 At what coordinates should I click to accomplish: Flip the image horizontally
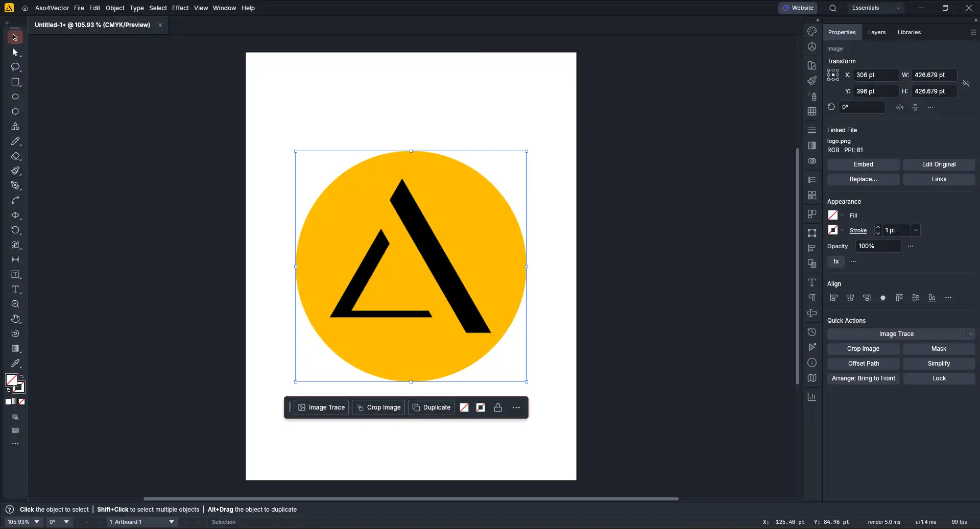(900, 107)
